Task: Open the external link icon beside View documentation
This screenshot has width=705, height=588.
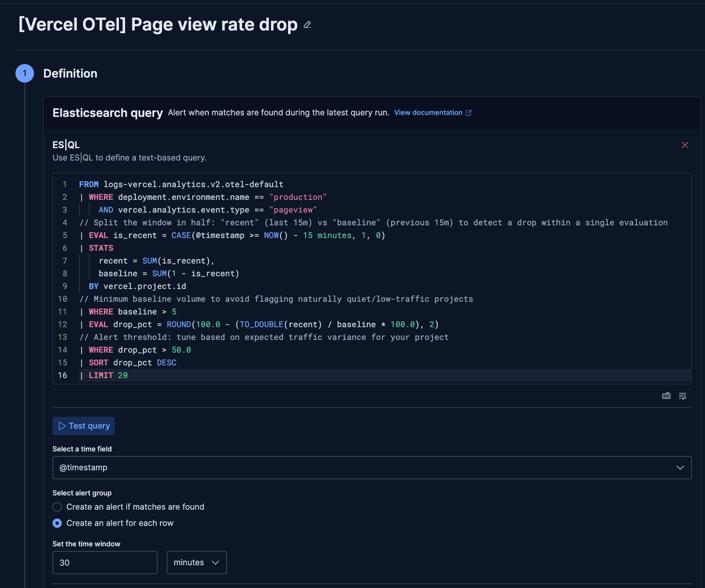Action: coord(468,113)
